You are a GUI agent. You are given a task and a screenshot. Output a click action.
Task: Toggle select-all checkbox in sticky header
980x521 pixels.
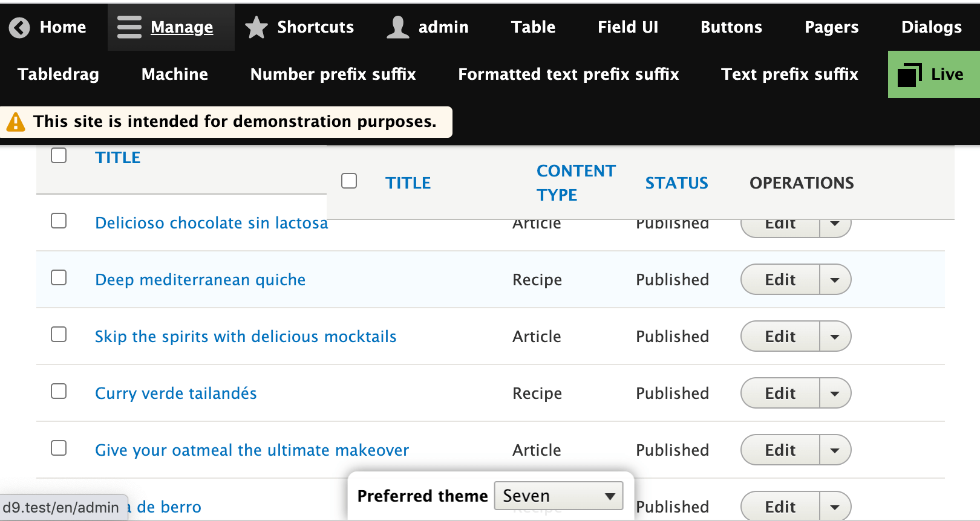349,181
